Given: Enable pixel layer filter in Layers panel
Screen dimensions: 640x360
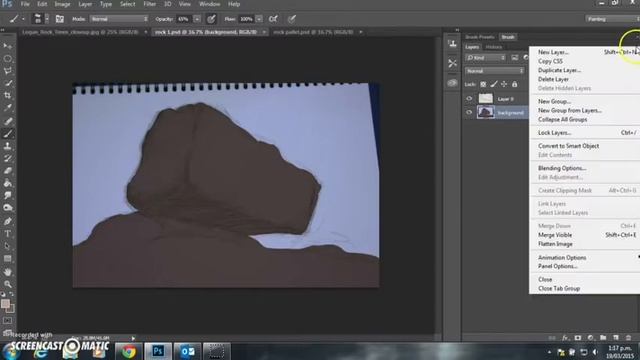Looking at the screenshot, I should (515, 58).
